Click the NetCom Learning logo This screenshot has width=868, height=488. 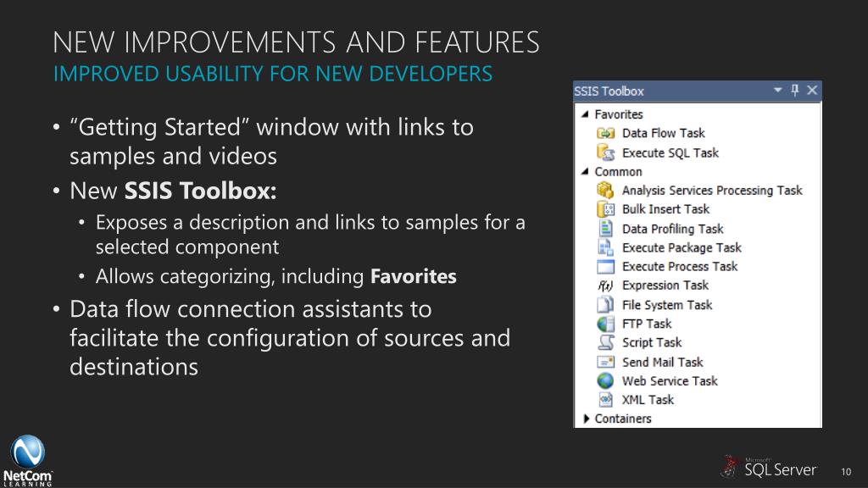tap(27, 460)
